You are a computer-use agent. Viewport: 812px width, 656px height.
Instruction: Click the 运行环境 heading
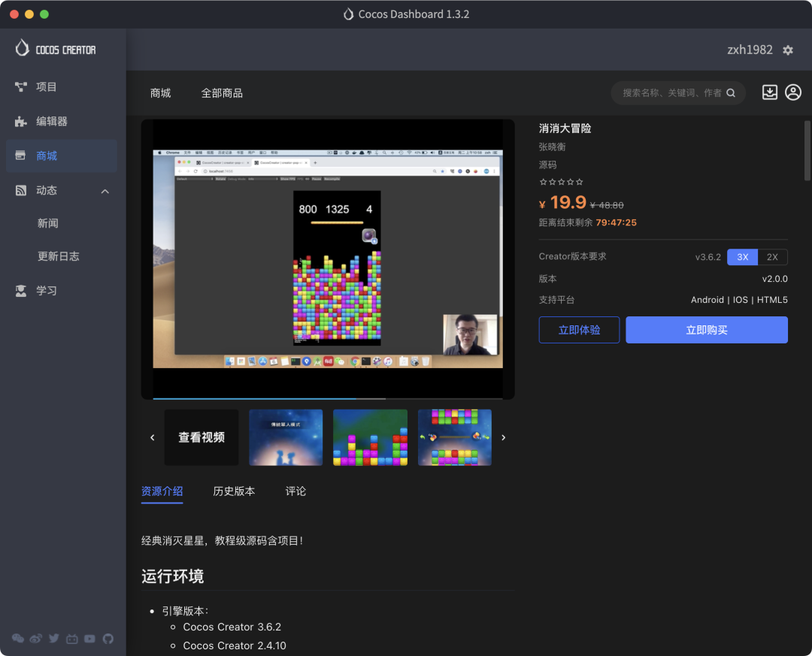click(x=172, y=576)
